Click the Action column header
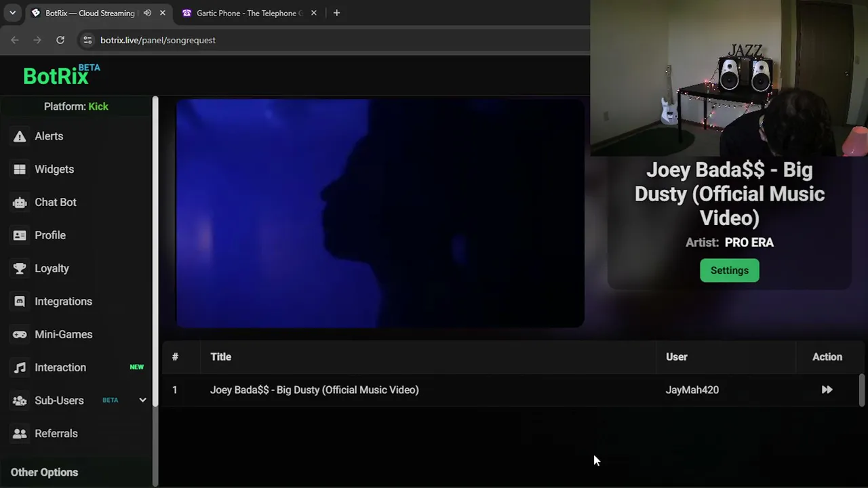 pos(827,357)
